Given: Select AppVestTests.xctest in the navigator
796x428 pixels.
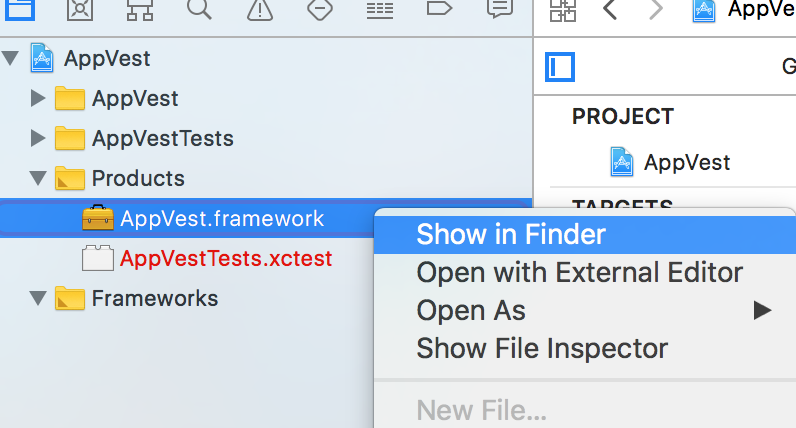Looking at the screenshot, I should (226, 258).
